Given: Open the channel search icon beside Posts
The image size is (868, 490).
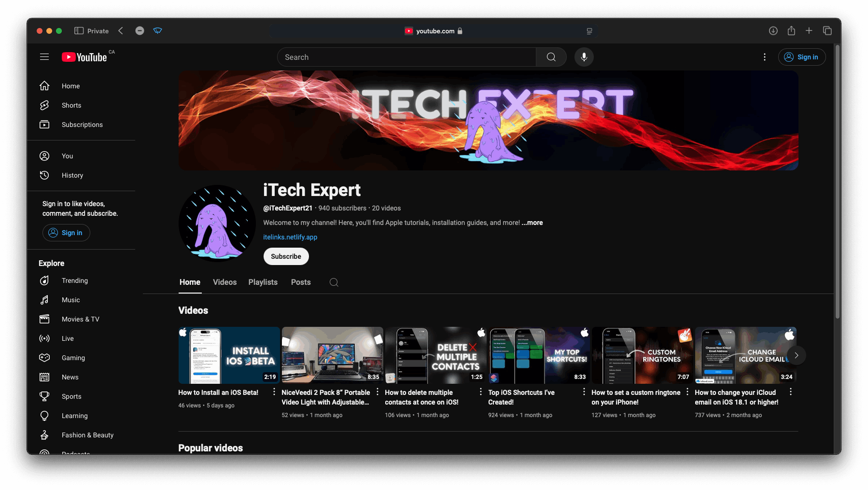Looking at the screenshot, I should [x=334, y=282].
